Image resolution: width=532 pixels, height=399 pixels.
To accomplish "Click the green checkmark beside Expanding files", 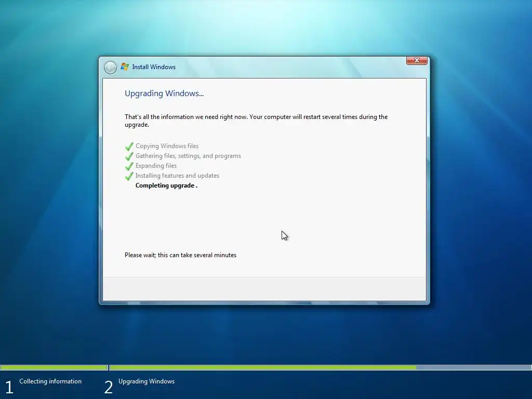I will (129, 166).
